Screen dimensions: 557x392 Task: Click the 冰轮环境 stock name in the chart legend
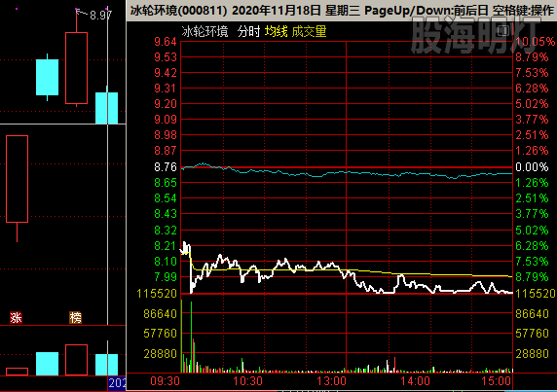(204, 31)
